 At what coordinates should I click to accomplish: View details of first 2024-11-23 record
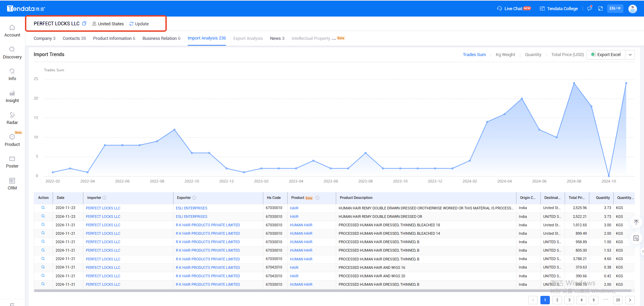(43, 208)
